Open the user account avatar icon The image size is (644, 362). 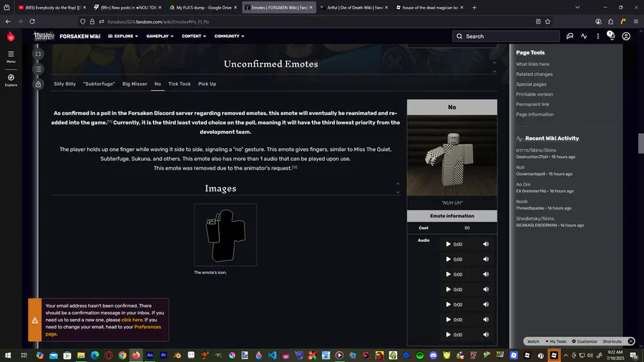pyautogui.click(x=626, y=36)
